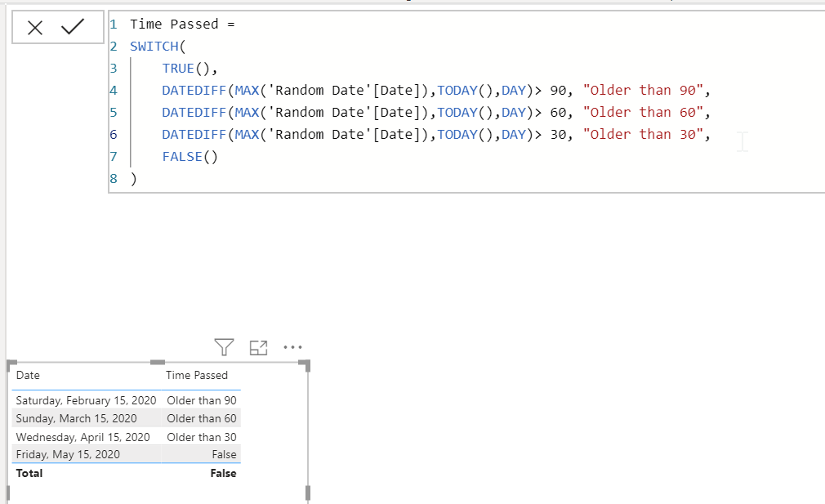The width and height of the screenshot is (825, 504).
Task: Cancel the formula with the X icon
Action: 35,27
